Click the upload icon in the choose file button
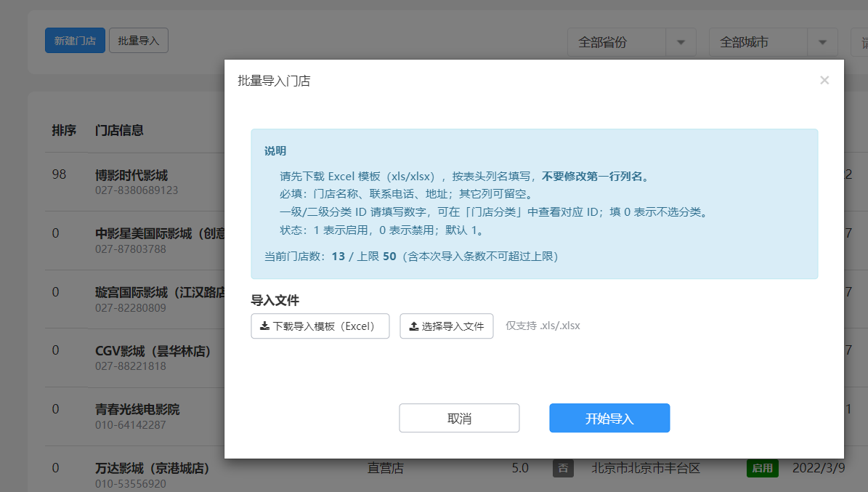Screen dimensions: 868x492 [x=413, y=326]
